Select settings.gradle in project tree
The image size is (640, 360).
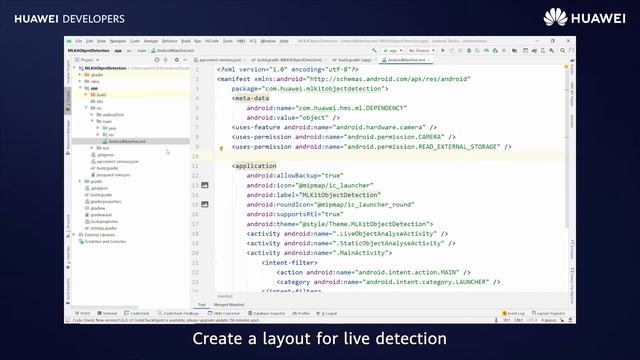click(100, 228)
